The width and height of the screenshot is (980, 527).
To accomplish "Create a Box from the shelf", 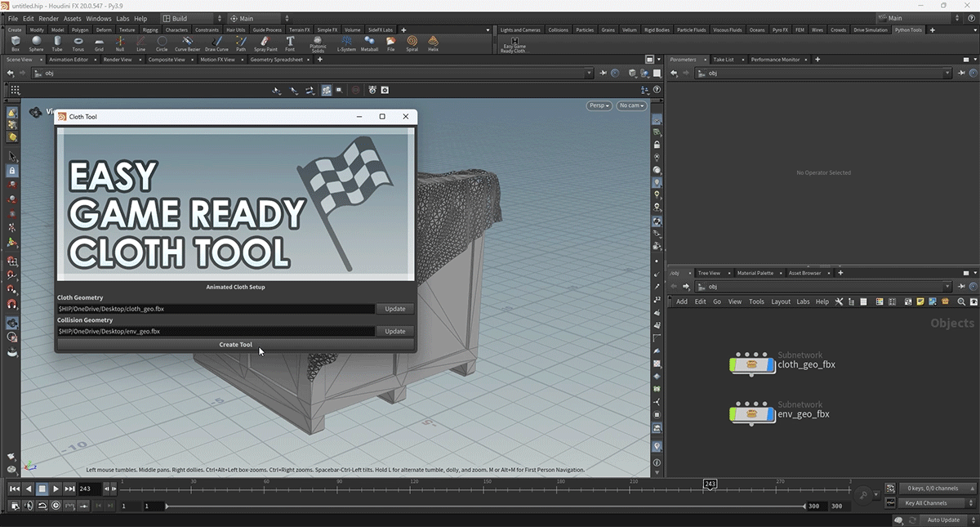I will coord(16,43).
